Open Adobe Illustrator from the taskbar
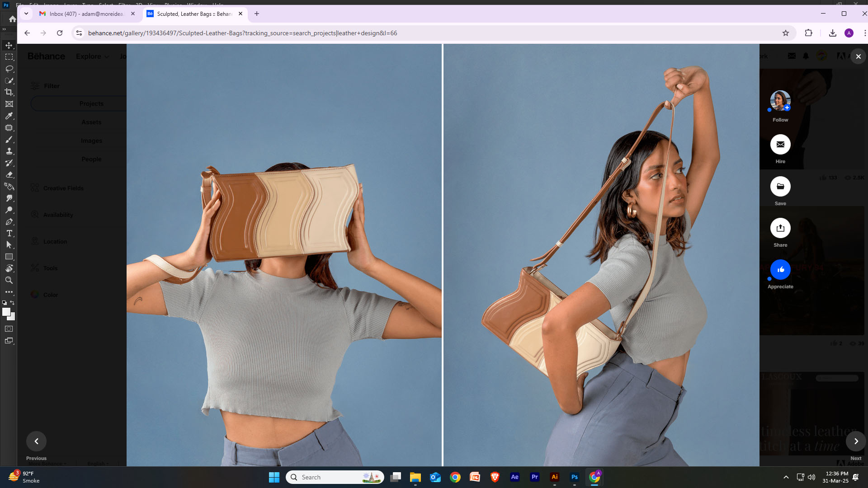 pyautogui.click(x=555, y=477)
